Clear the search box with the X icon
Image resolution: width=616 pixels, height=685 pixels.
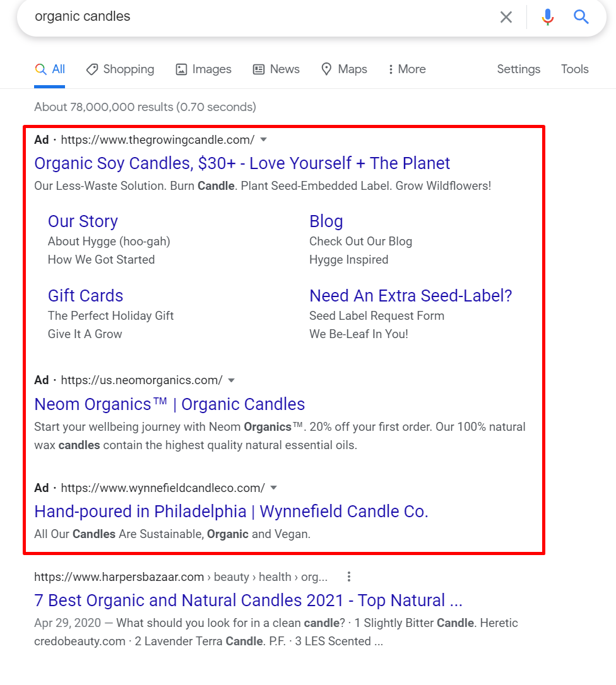[x=506, y=17]
